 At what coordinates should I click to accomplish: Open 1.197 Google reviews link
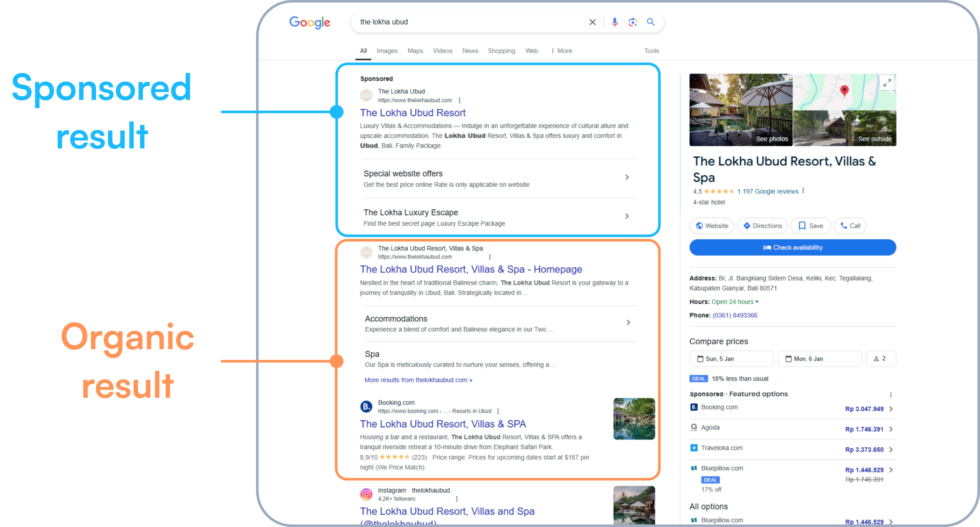point(768,191)
